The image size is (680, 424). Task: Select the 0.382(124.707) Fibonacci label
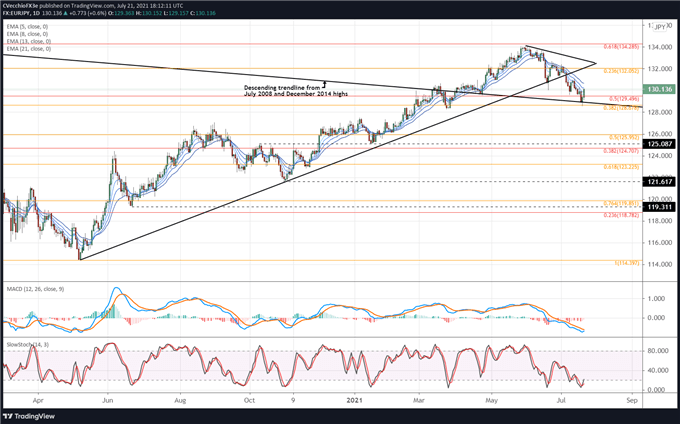click(x=621, y=151)
